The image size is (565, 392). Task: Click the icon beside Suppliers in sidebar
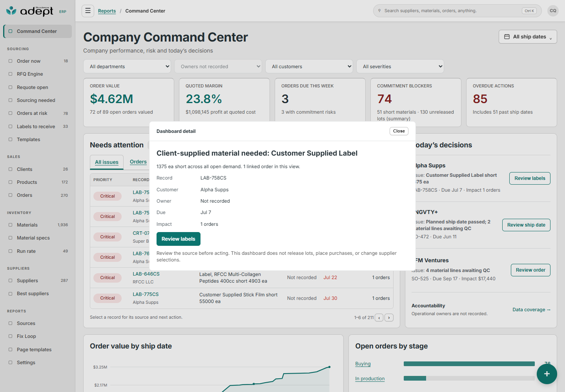pyautogui.click(x=11, y=281)
